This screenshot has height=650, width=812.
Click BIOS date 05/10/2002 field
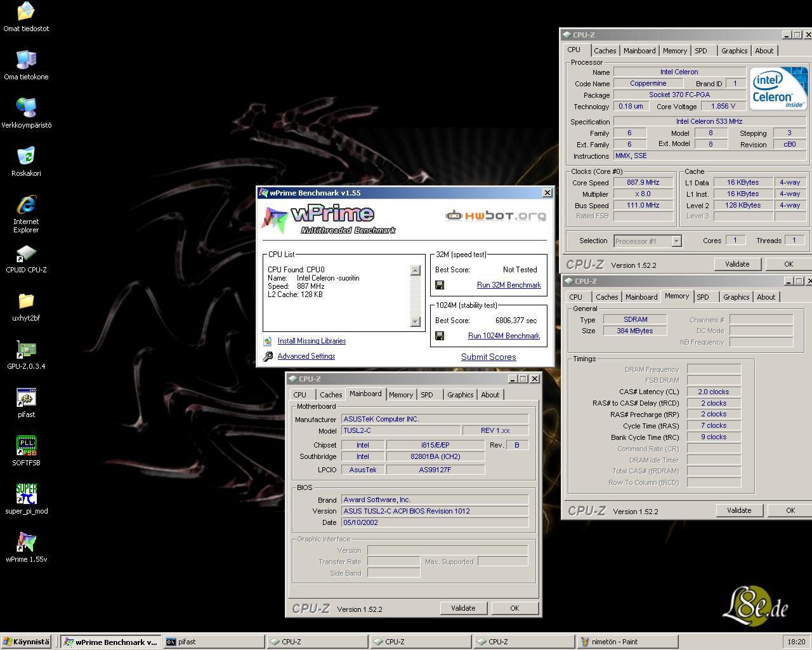[x=435, y=522]
